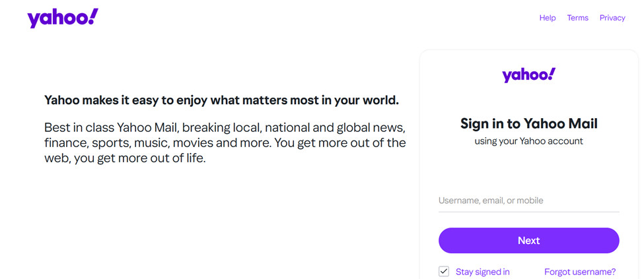This screenshot has height=279, width=644.
Task: Click the Yahoo logo inside the sign-in card
Action: 528,75
